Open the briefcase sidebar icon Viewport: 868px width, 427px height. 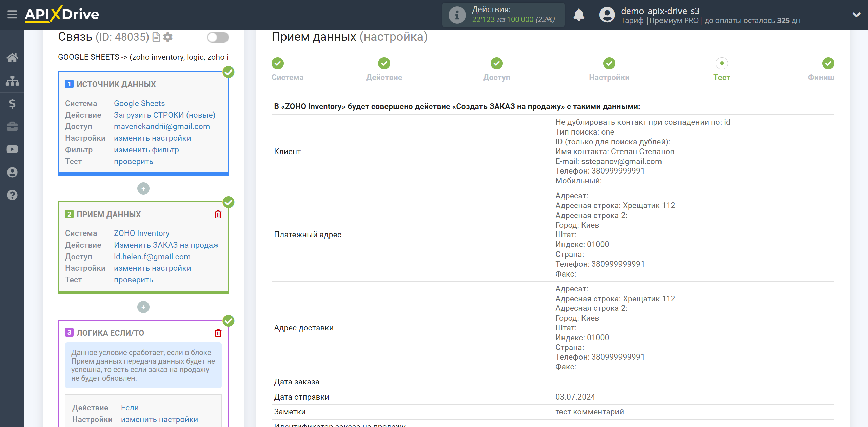pos(12,126)
